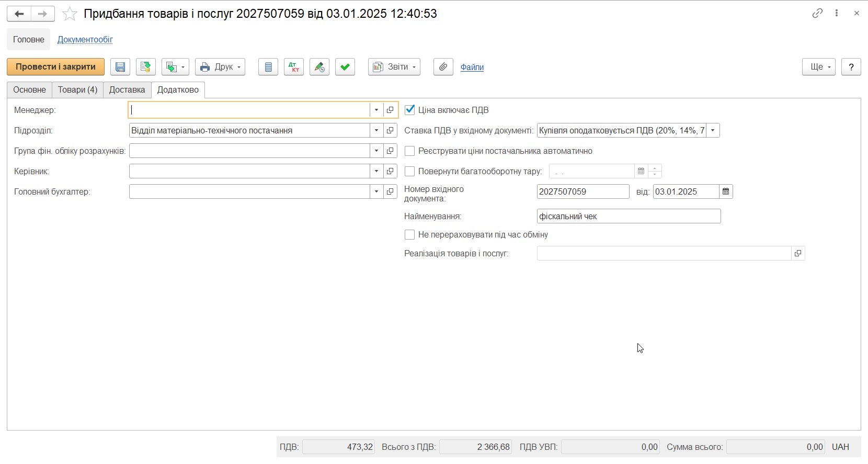The image size is (868, 464).
Task: Expand the Звіти reports dropdown
Action: (394, 67)
